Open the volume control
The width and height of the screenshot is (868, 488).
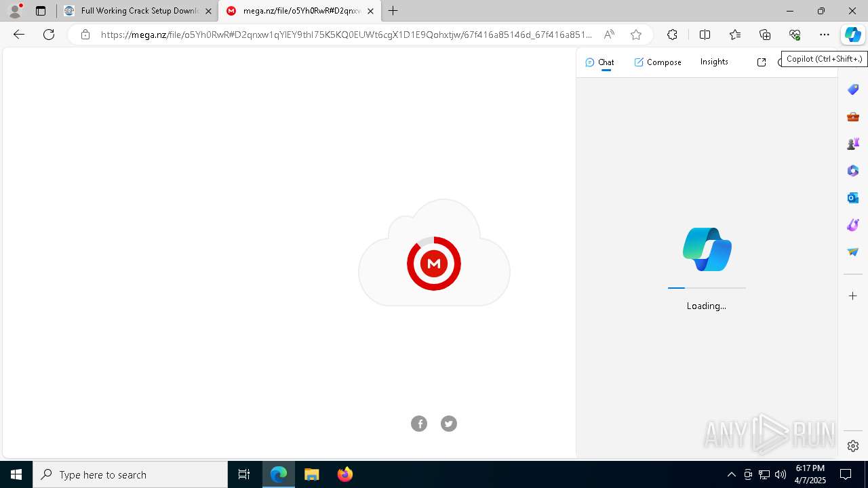781,474
